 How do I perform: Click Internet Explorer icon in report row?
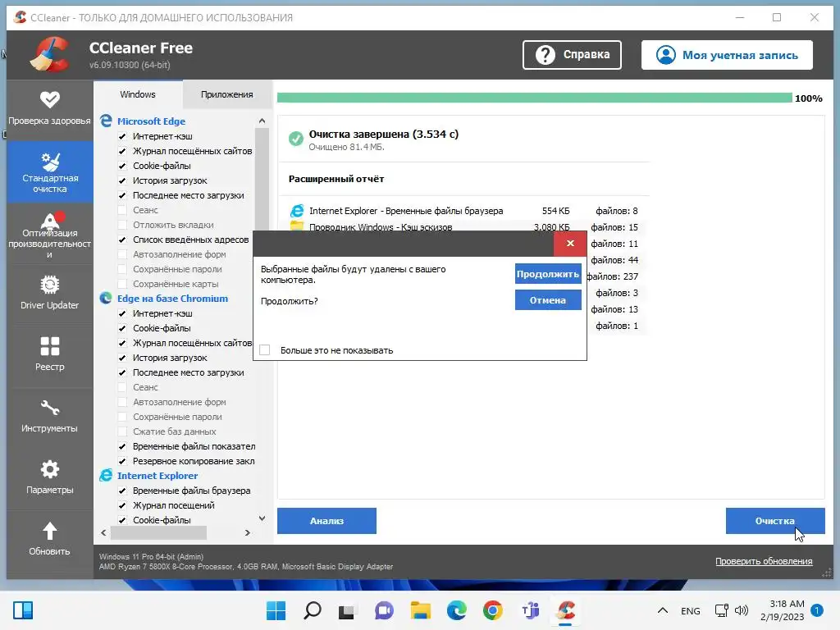tap(297, 211)
